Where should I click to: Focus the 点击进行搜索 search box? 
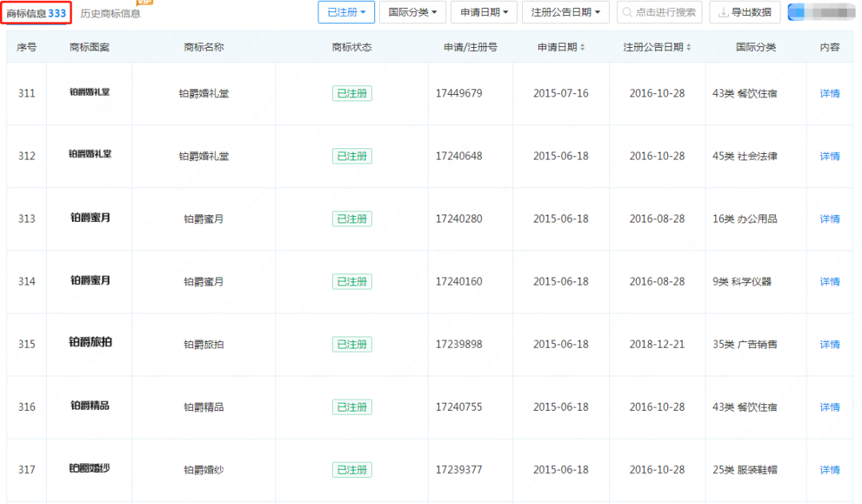click(x=660, y=12)
